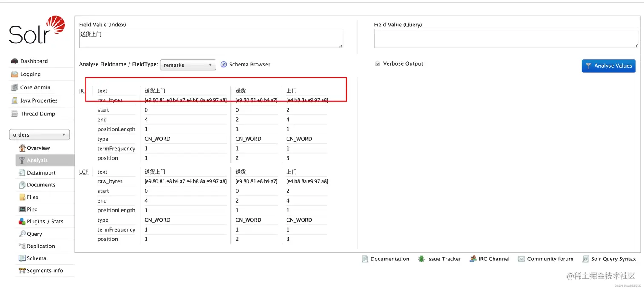The width and height of the screenshot is (644, 289).
Task: Open the Documents page
Action: [x=41, y=185]
